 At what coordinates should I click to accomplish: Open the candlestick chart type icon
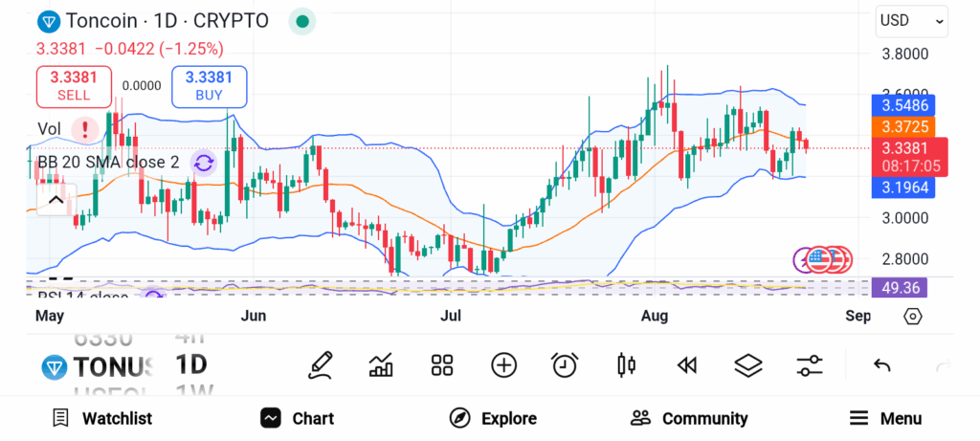[x=627, y=364]
